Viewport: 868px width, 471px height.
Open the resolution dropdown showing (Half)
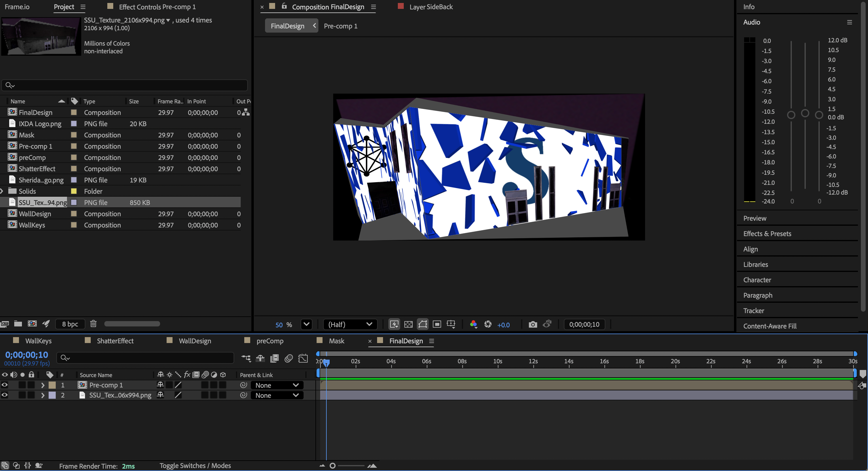tap(350, 324)
